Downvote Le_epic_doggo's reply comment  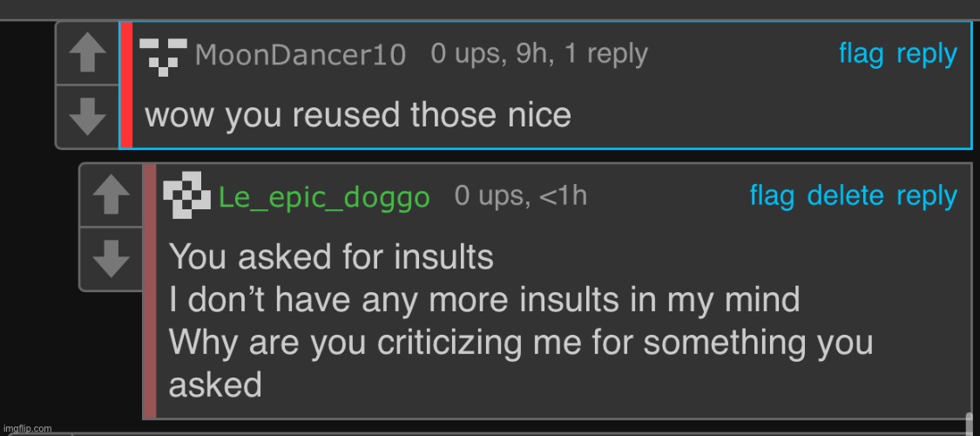111,259
